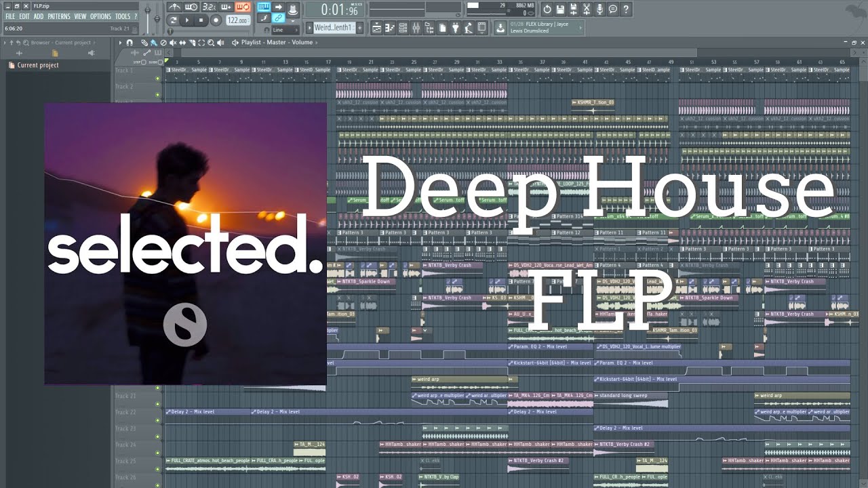Open the TOOLS menu
Image resolution: width=868 pixels, height=488 pixels.
[123, 16]
